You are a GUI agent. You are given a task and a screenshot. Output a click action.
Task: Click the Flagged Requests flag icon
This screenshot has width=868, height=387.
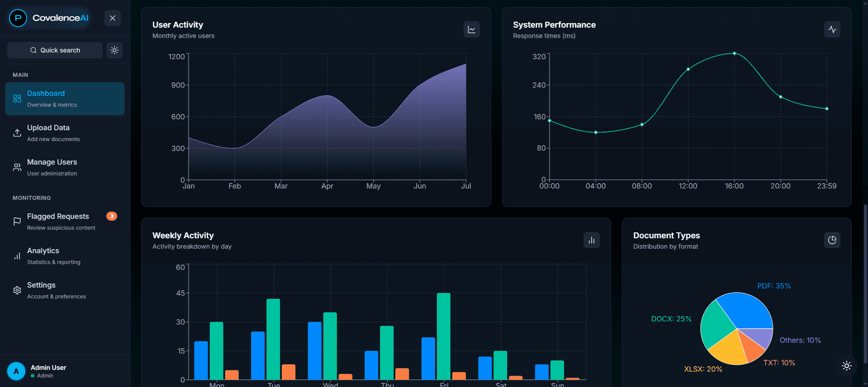coord(17,222)
